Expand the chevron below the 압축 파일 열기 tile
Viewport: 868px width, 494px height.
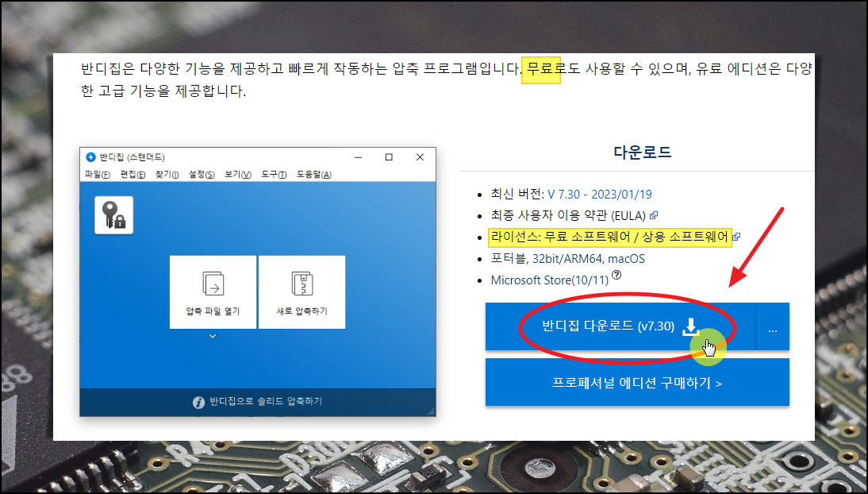coord(213,336)
